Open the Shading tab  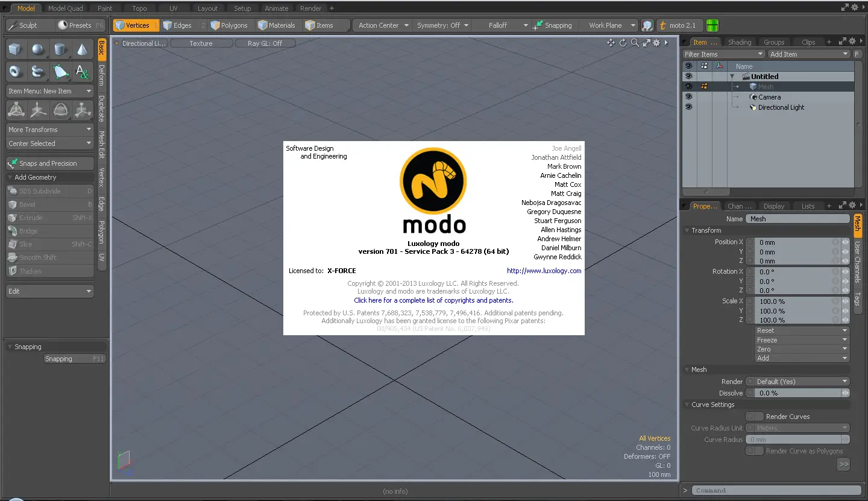point(740,42)
